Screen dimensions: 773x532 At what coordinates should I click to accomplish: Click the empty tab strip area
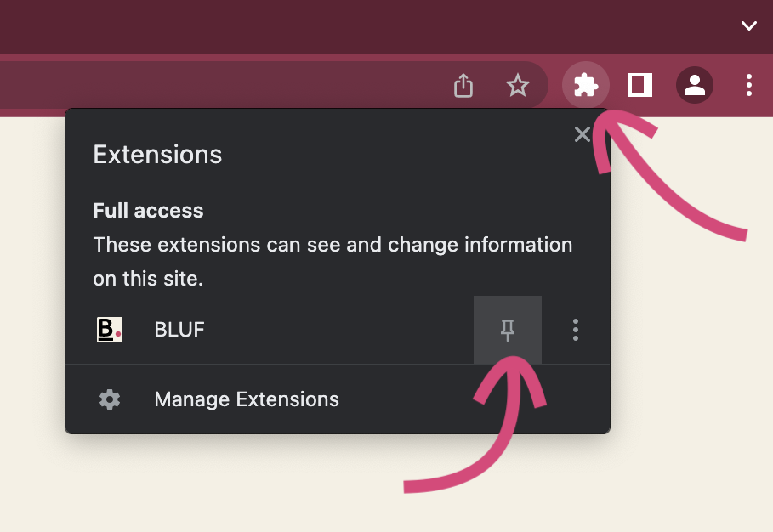pos(340,25)
